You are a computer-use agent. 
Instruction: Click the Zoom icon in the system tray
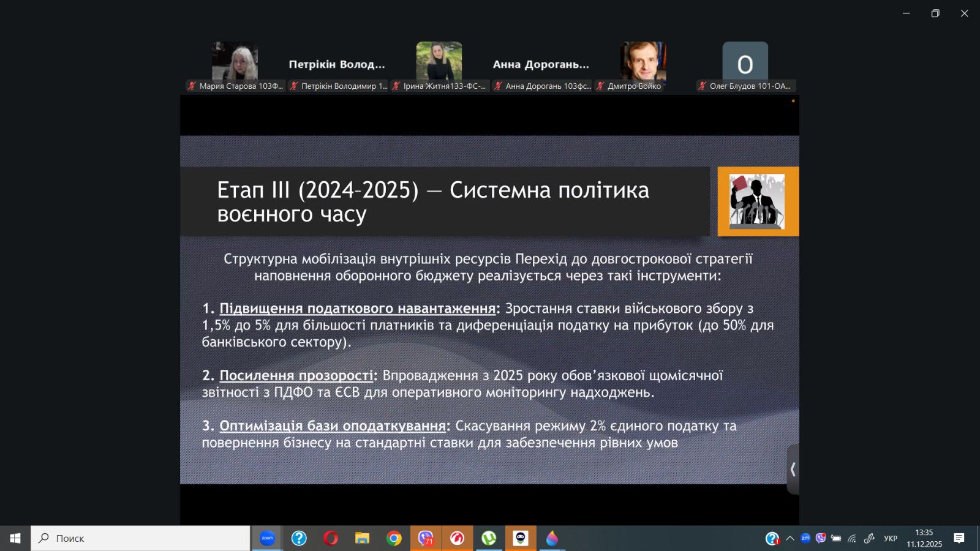tap(805, 538)
